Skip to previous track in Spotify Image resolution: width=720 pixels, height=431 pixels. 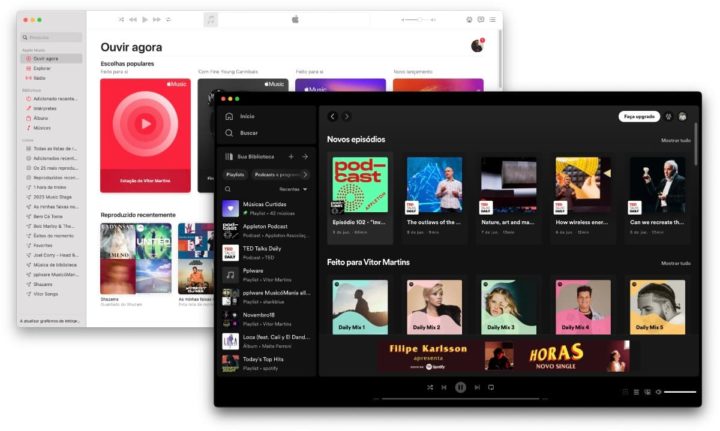(444, 387)
